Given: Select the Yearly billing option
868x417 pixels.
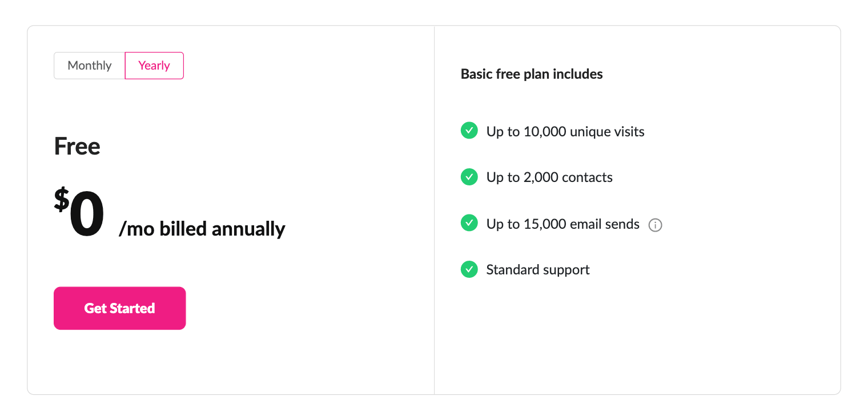Looking at the screenshot, I should click(154, 66).
